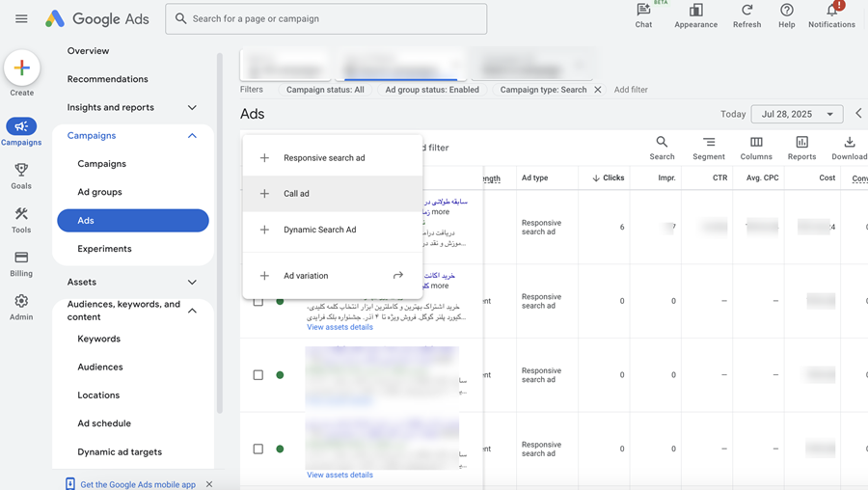Viewport: 868px width, 490px height.
Task: Open Audiences page
Action: tap(100, 367)
